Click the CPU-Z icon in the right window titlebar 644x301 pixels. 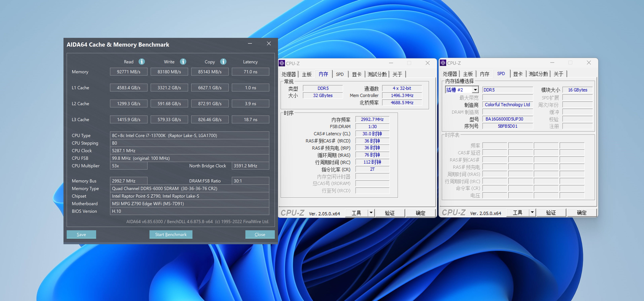pyautogui.click(x=443, y=63)
